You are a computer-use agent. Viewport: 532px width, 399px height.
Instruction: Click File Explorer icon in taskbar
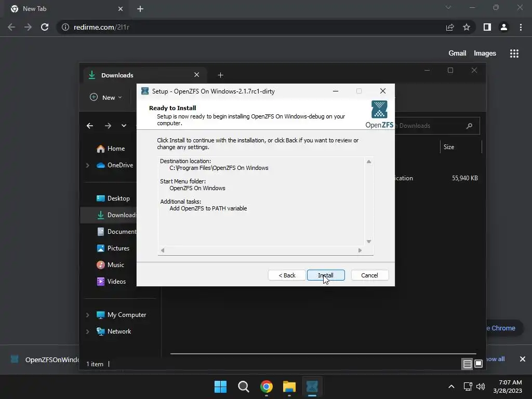[x=289, y=387]
